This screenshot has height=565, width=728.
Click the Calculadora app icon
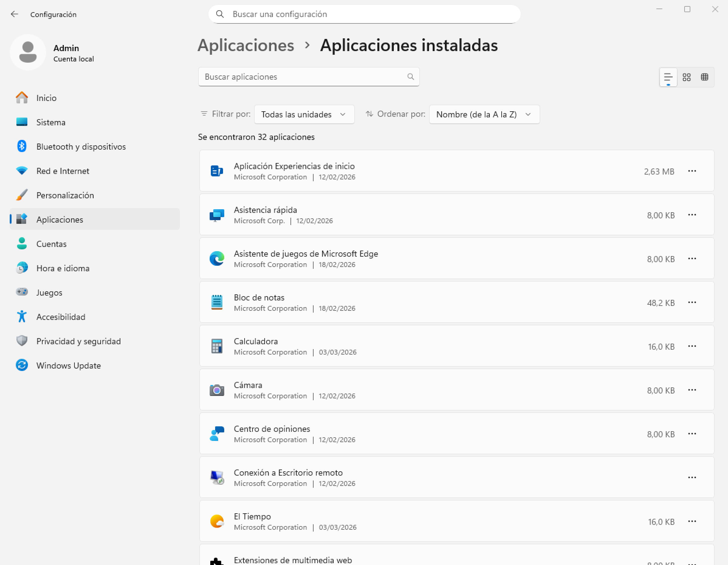point(217,346)
